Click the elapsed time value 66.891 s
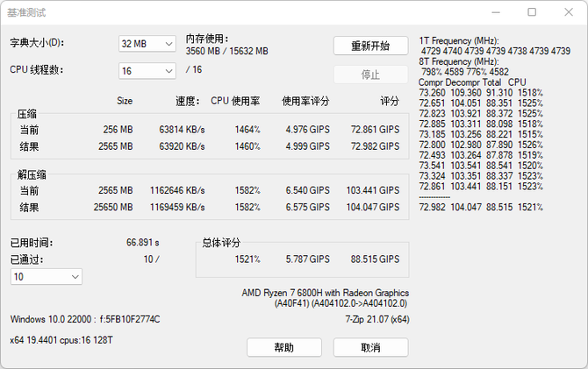 pyautogui.click(x=142, y=243)
